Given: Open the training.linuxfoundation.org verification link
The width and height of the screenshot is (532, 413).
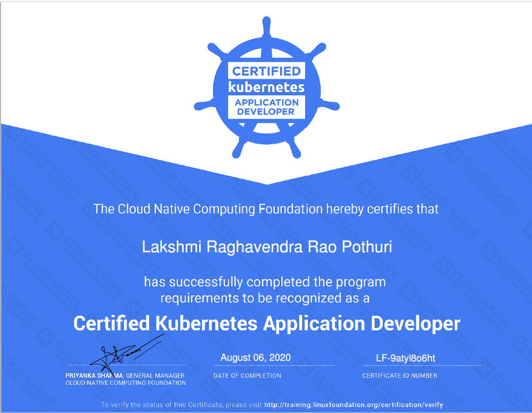Looking at the screenshot, I should pos(354,404).
